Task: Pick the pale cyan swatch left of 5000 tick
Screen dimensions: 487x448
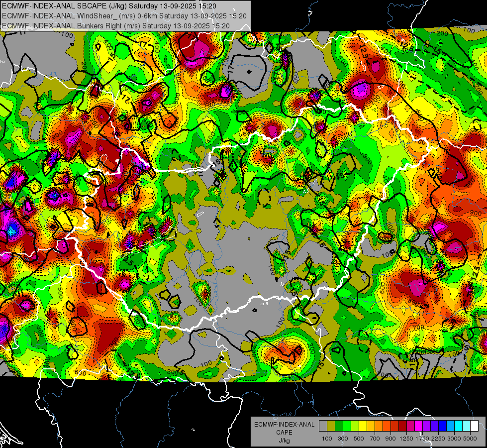Action: click(x=467, y=426)
